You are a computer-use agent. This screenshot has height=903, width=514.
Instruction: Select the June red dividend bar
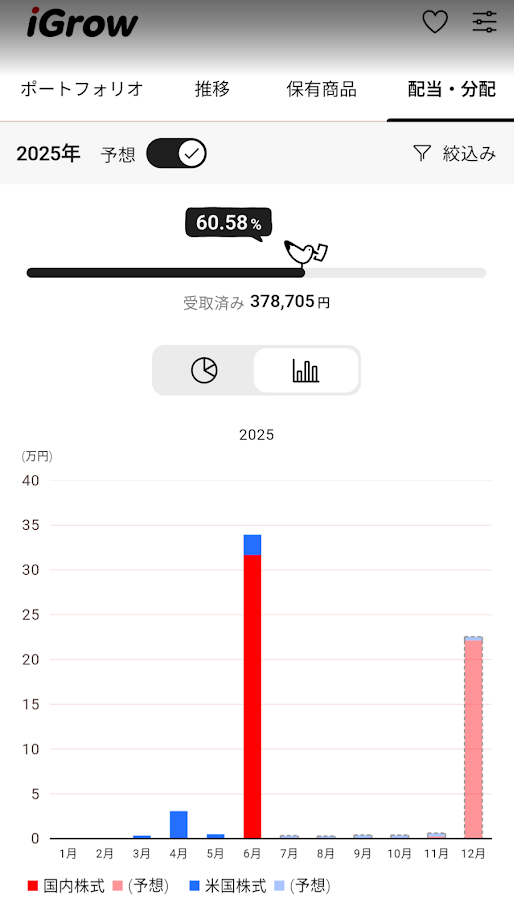point(252,696)
